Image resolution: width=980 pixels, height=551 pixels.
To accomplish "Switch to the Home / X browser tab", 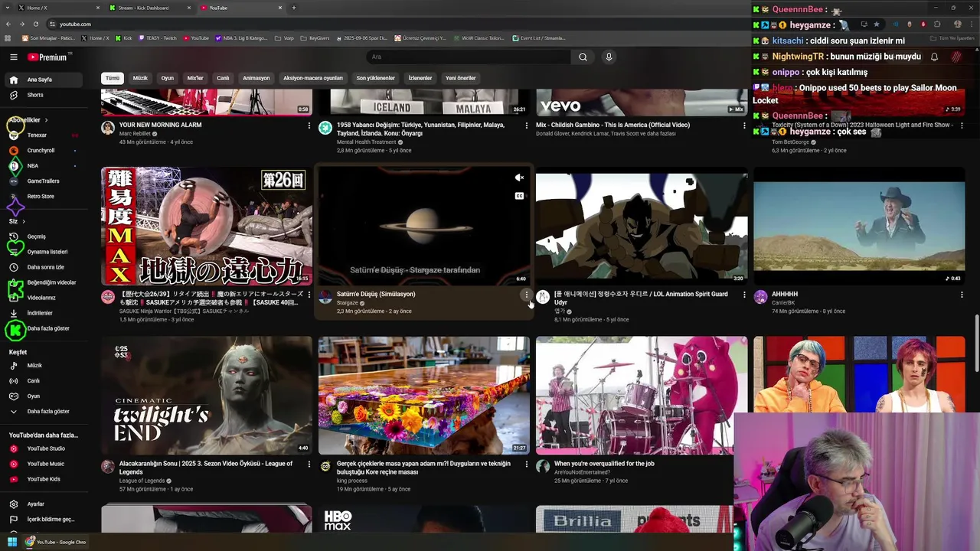I will 60,8.
